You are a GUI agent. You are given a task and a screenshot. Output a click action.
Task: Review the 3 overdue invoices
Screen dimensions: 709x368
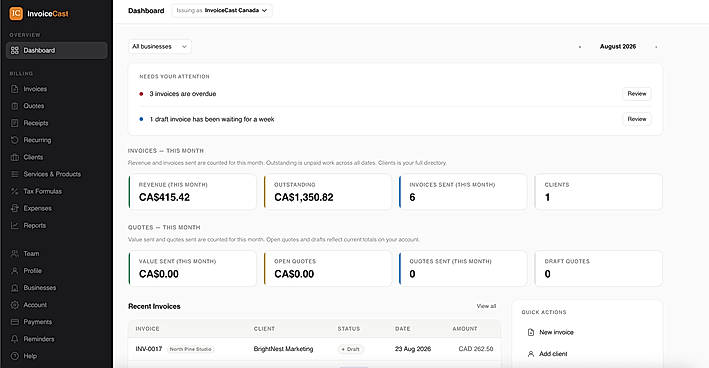click(637, 94)
